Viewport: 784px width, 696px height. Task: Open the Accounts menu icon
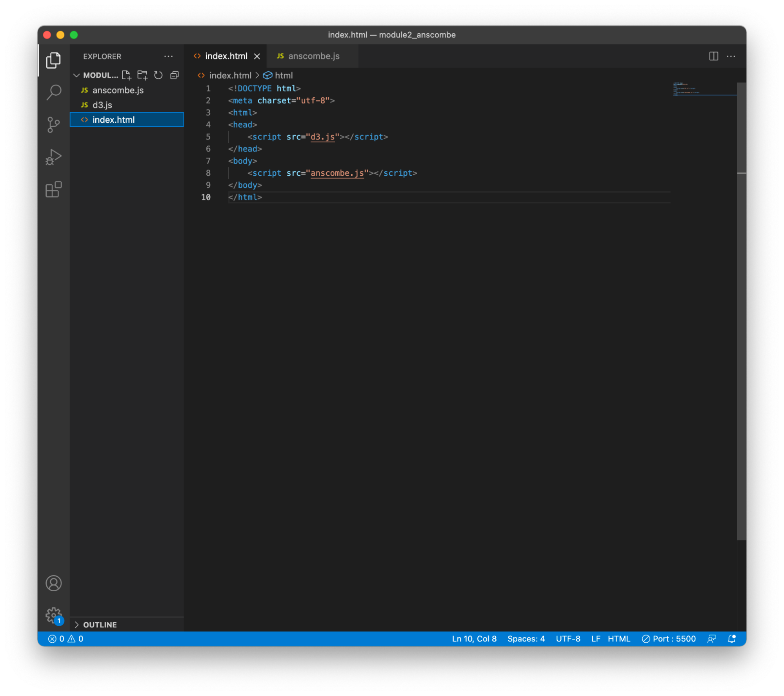click(x=54, y=583)
